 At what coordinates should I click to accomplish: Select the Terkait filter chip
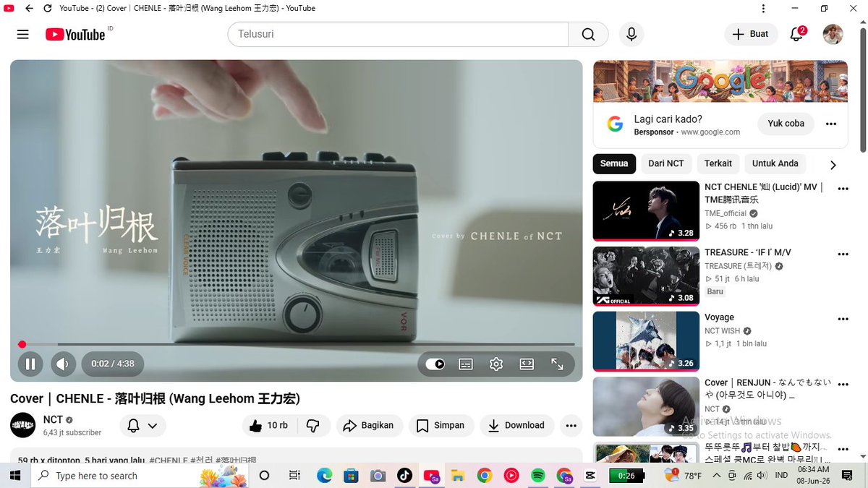pyautogui.click(x=718, y=163)
